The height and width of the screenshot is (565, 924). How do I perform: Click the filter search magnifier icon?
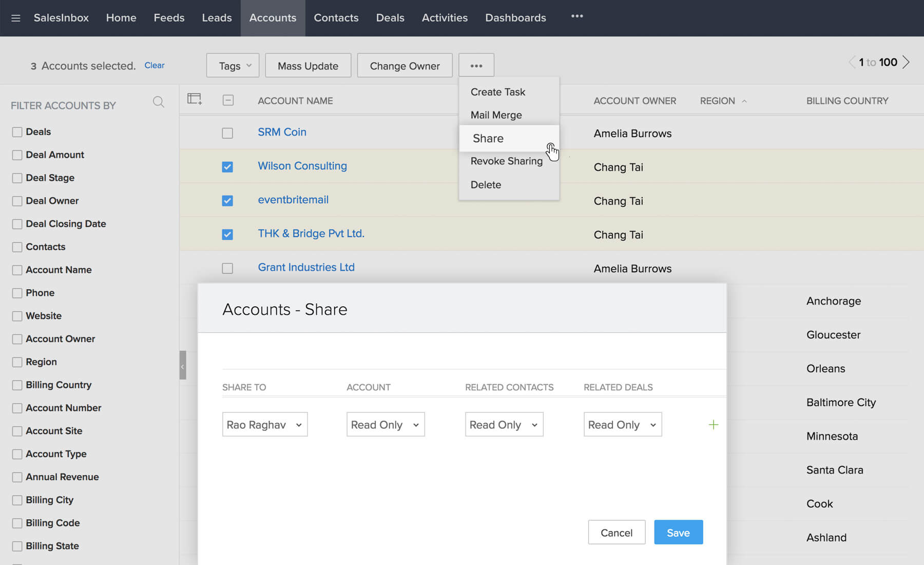coord(159,102)
